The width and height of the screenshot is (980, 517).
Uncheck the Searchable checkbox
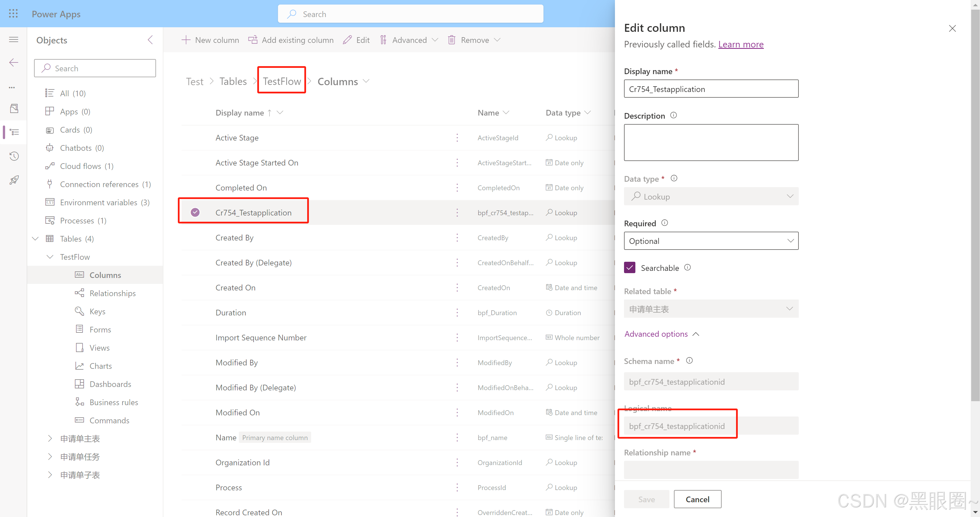630,267
